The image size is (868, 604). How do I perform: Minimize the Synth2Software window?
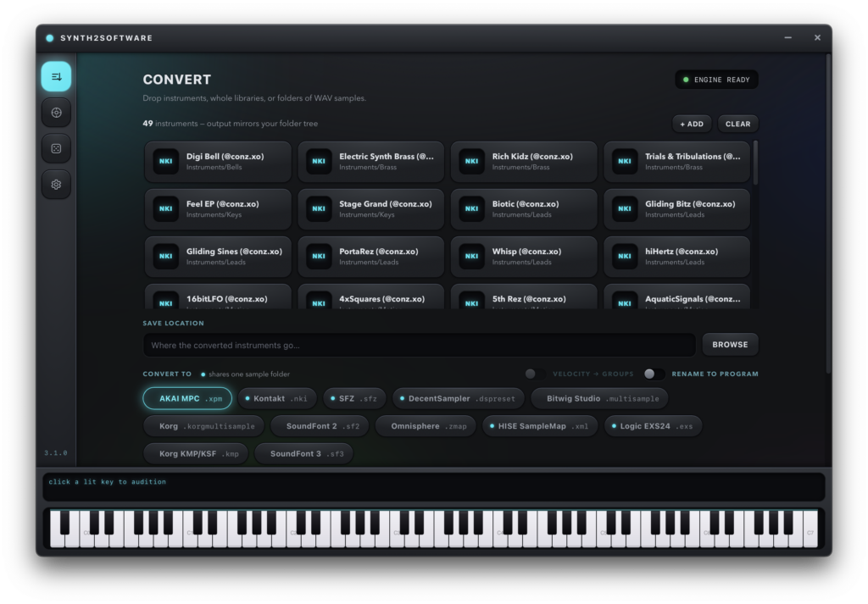point(787,37)
